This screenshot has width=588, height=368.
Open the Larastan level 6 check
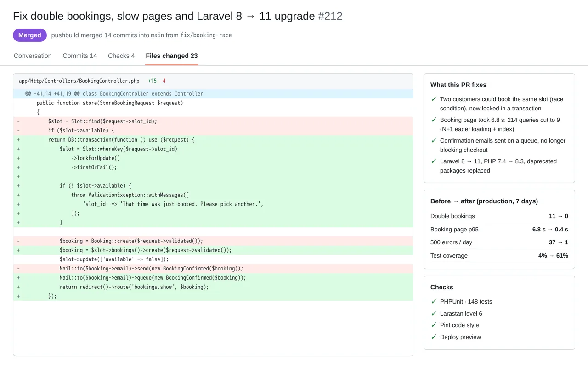pyautogui.click(x=461, y=314)
